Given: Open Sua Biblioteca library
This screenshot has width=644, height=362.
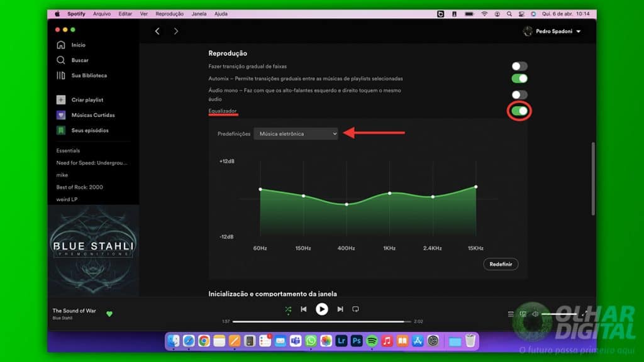Looking at the screenshot, I should point(81,75).
